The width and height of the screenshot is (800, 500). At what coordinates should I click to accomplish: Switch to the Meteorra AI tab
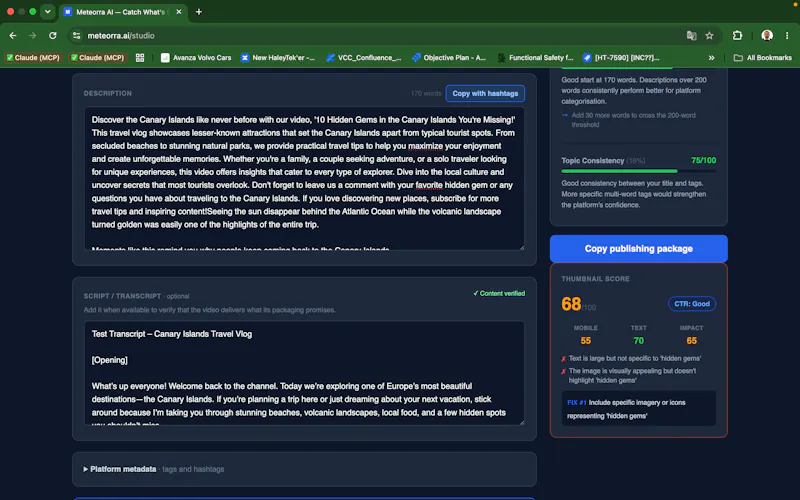click(122, 12)
